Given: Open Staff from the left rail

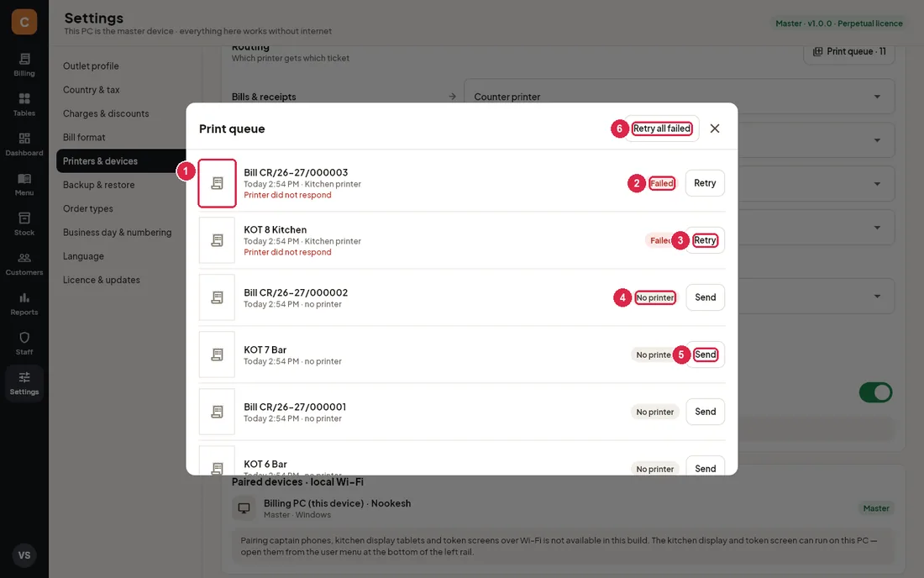Looking at the screenshot, I should point(24,344).
